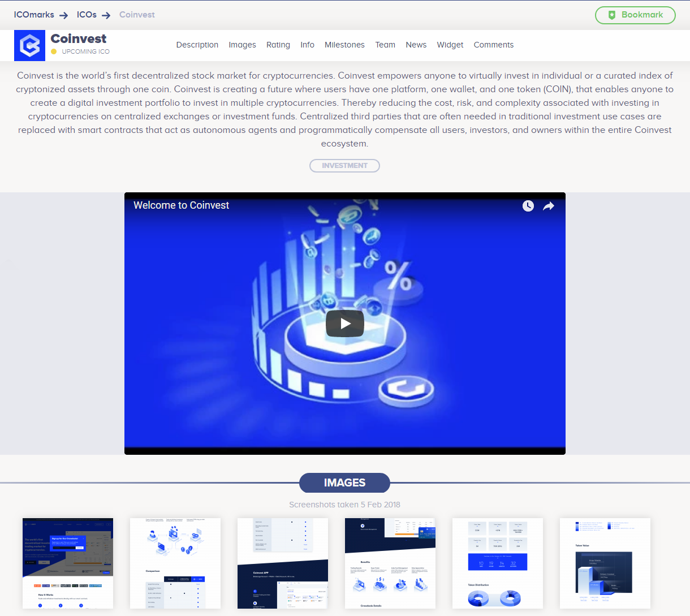Open the Comments tab
Screen dimensions: 690x616
(x=494, y=45)
